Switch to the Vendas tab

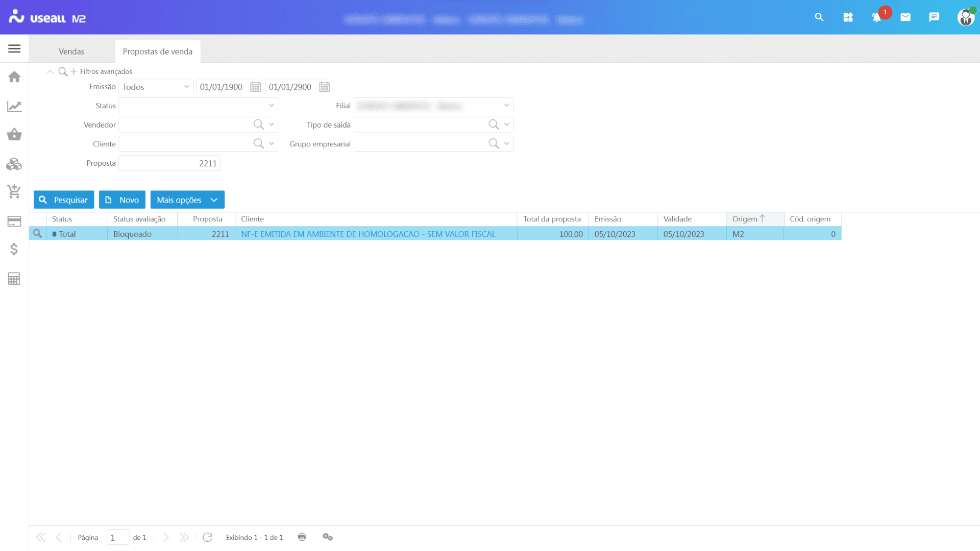tap(71, 52)
